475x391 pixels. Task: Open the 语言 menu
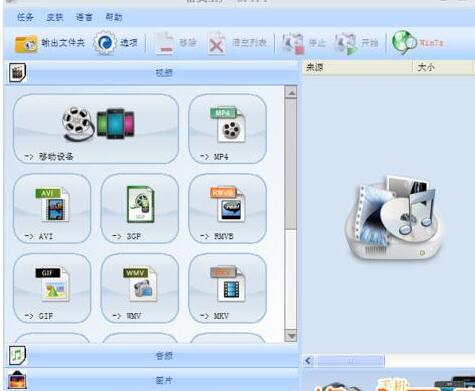(x=84, y=17)
